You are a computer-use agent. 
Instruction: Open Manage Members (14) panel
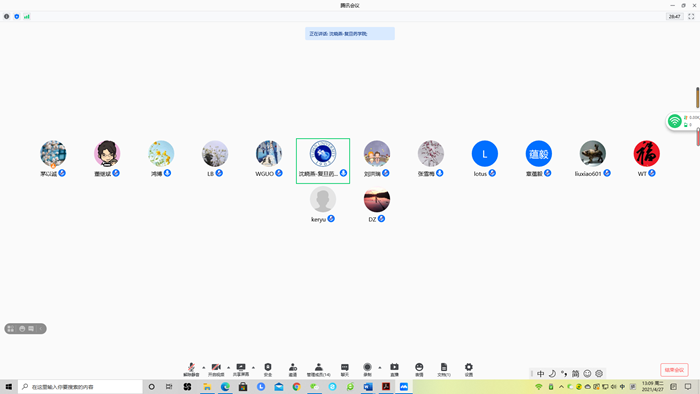(319, 369)
